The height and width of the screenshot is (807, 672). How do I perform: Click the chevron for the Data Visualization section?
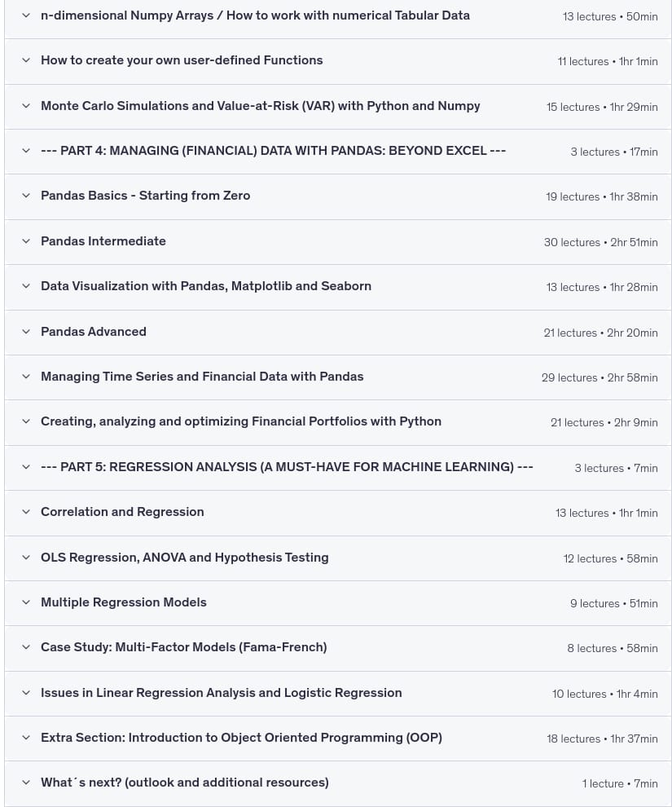[26, 286]
